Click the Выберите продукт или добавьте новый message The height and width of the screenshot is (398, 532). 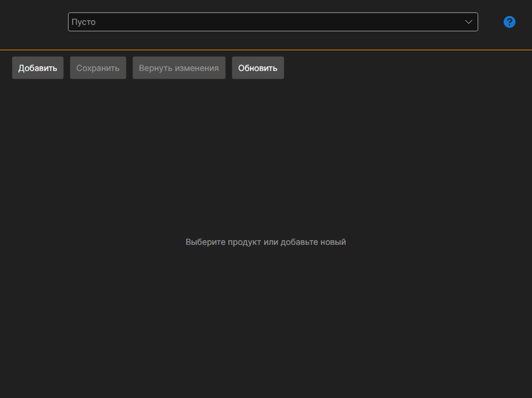click(x=265, y=242)
